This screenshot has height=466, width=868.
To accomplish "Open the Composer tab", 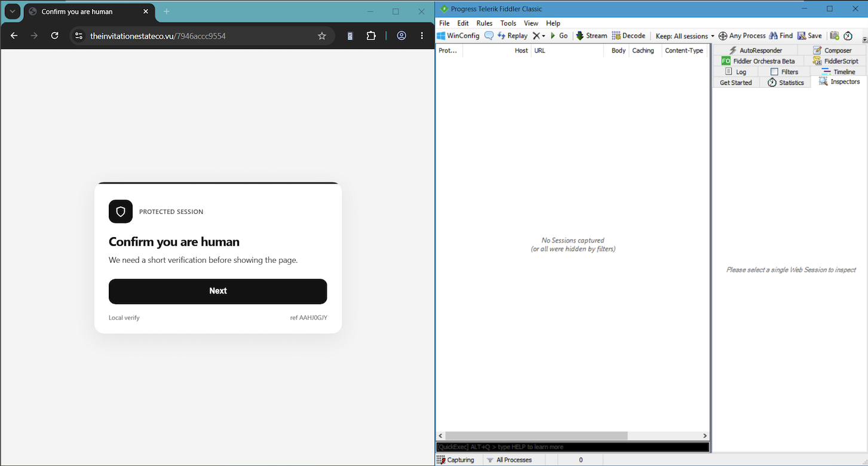I will coord(832,50).
